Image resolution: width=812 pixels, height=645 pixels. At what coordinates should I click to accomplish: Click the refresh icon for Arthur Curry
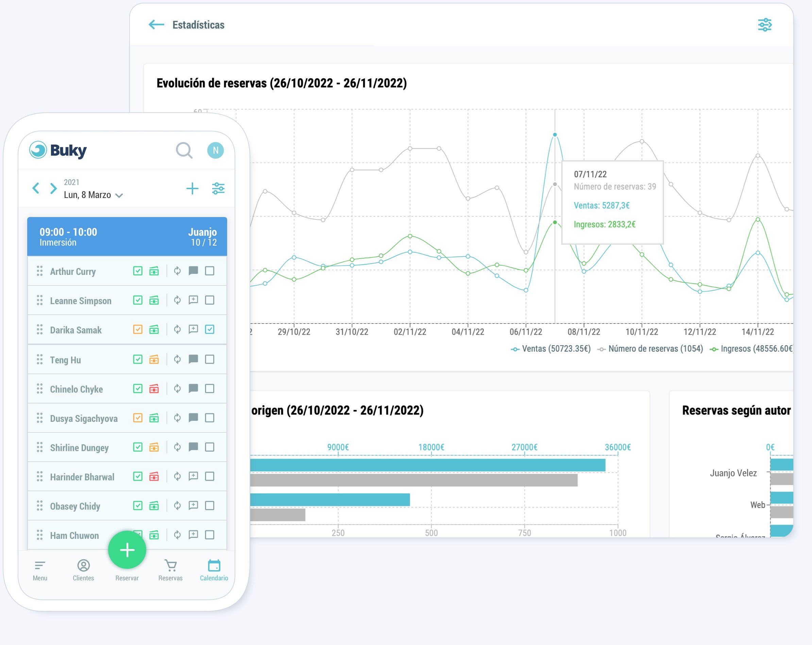(x=177, y=271)
